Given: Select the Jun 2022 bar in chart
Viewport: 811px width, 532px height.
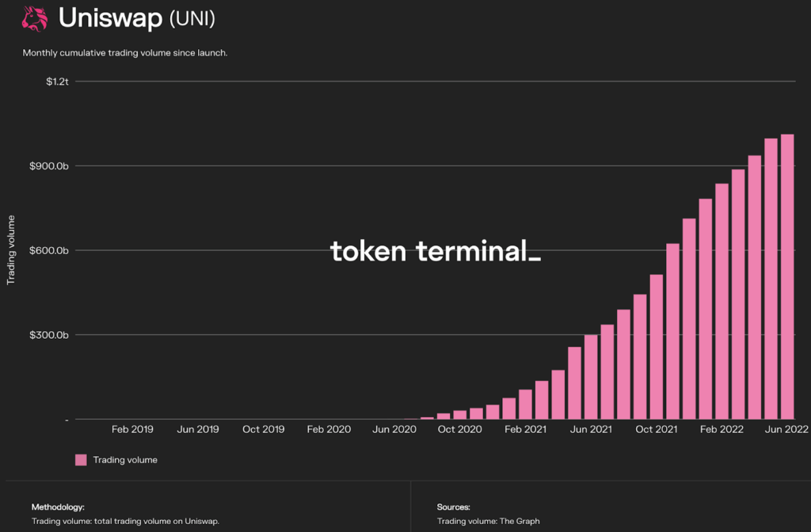Looking at the screenshot, I should [x=787, y=276].
